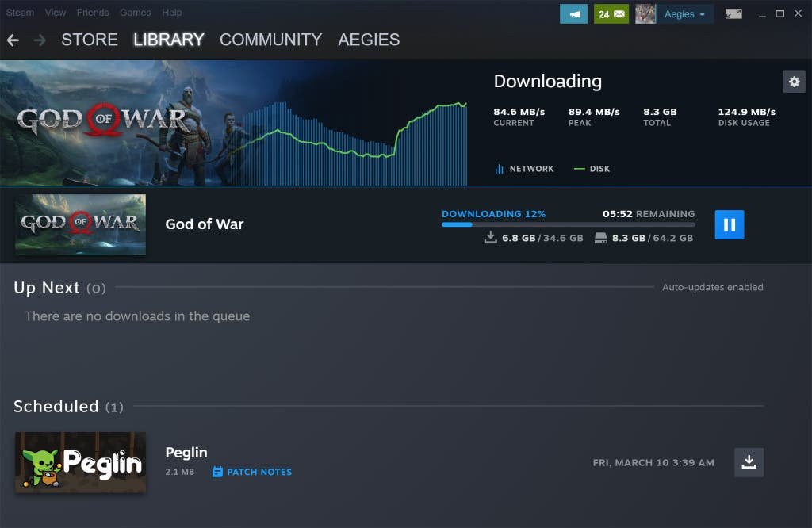Open the AEGIES profile tab

[369, 40]
